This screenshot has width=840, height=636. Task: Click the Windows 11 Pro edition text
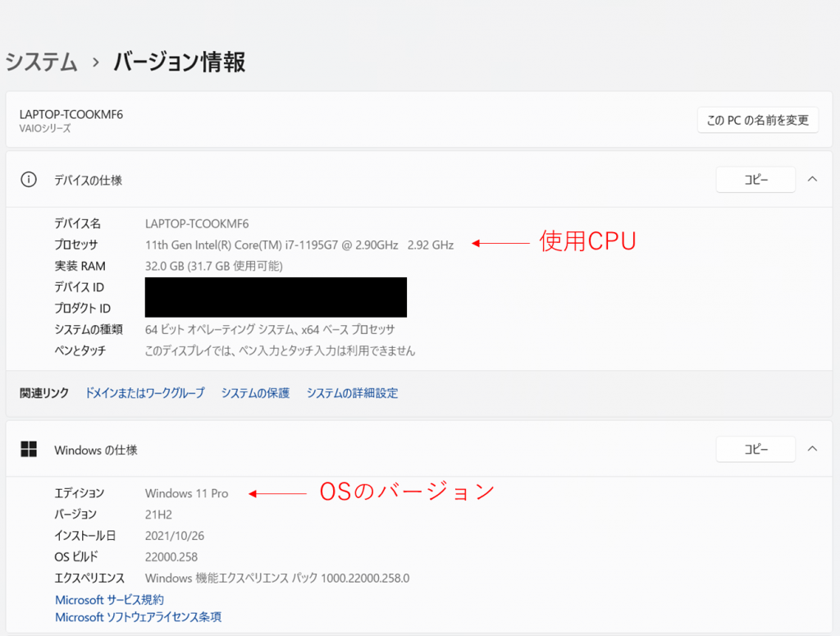tap(186, 493)
